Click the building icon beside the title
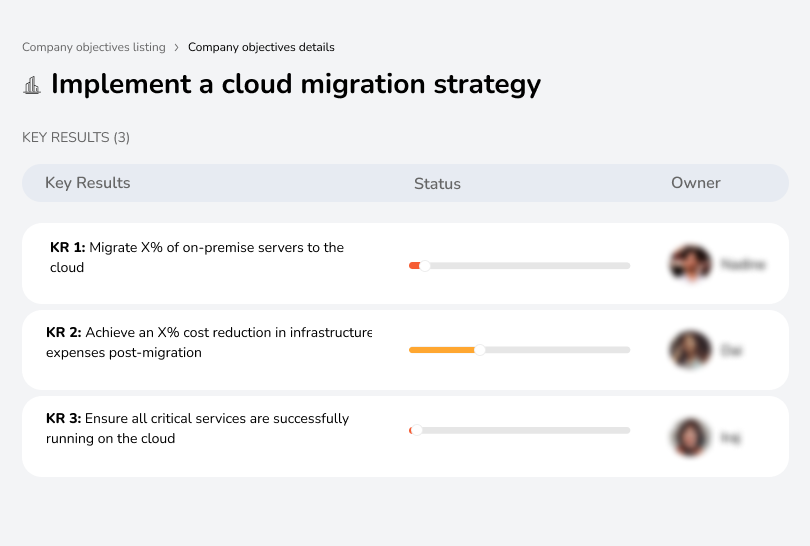 pos(32,85)
